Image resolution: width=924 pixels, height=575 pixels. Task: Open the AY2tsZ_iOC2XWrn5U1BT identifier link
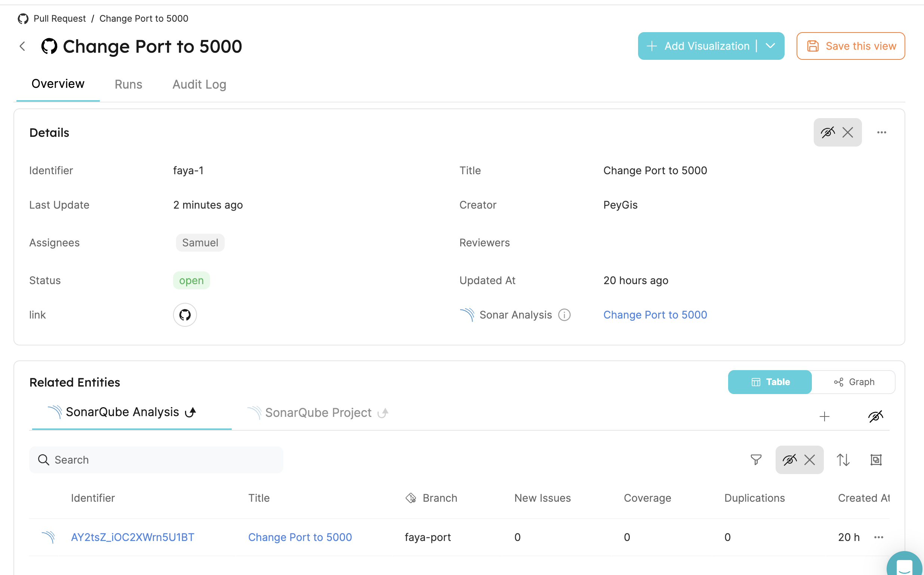pyautogui.click(x=132, y=537)
